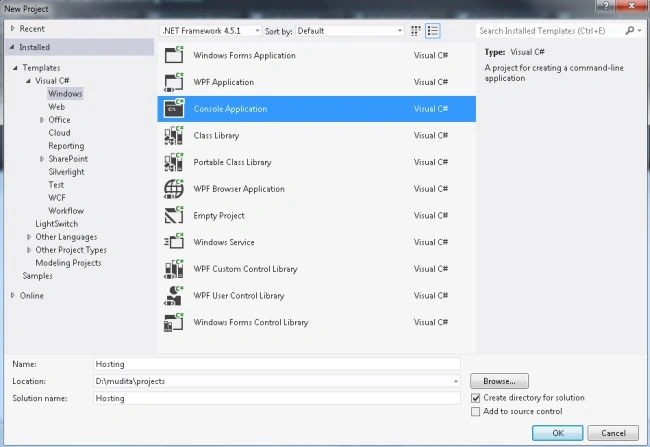Expand the Other Languages node
Viewport: 650px width, 447px height.
tap(29, 237)
